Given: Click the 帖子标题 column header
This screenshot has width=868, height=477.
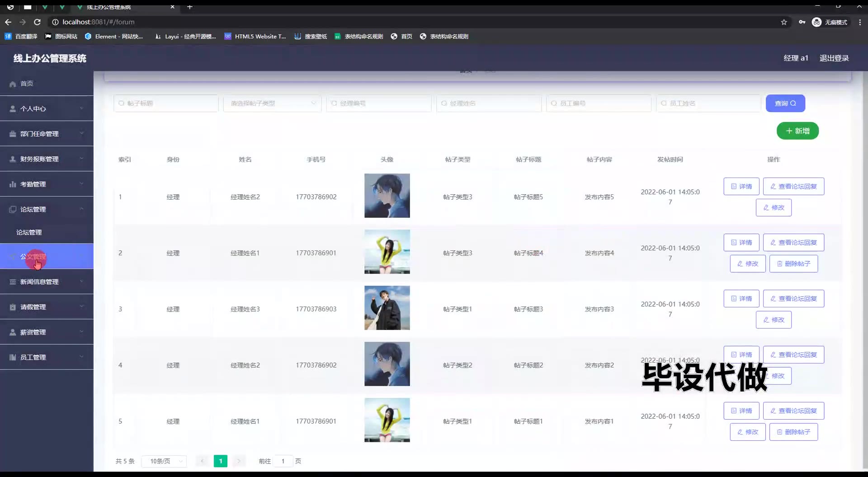Looking at the screenshot, I should click(528, 159).
